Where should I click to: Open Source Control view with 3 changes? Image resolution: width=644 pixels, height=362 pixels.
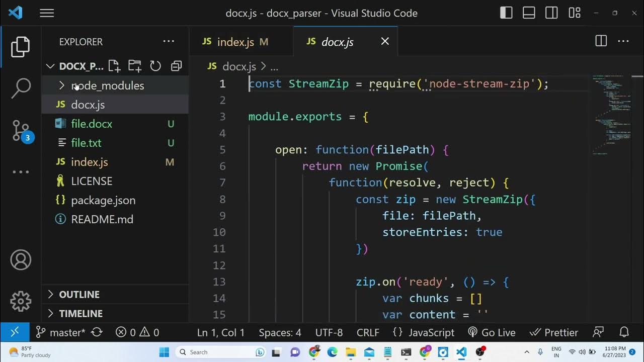[x=21, y=131]
